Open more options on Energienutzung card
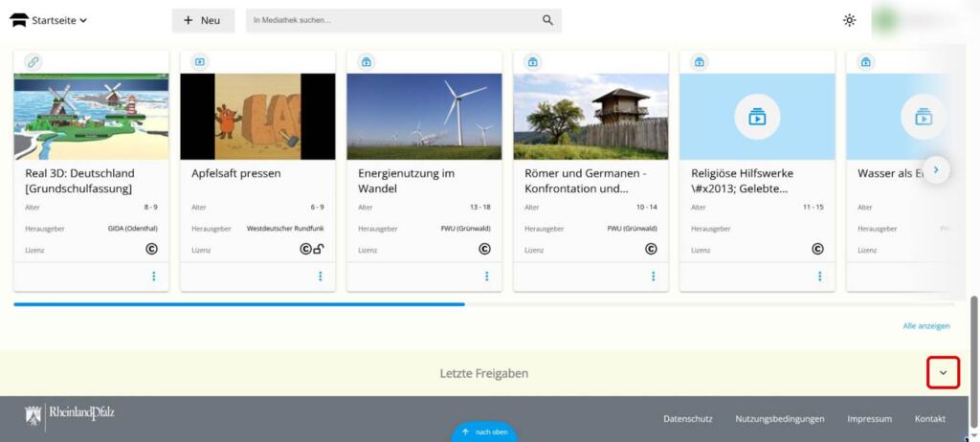The image size is (980, 442). coord(487,276)
